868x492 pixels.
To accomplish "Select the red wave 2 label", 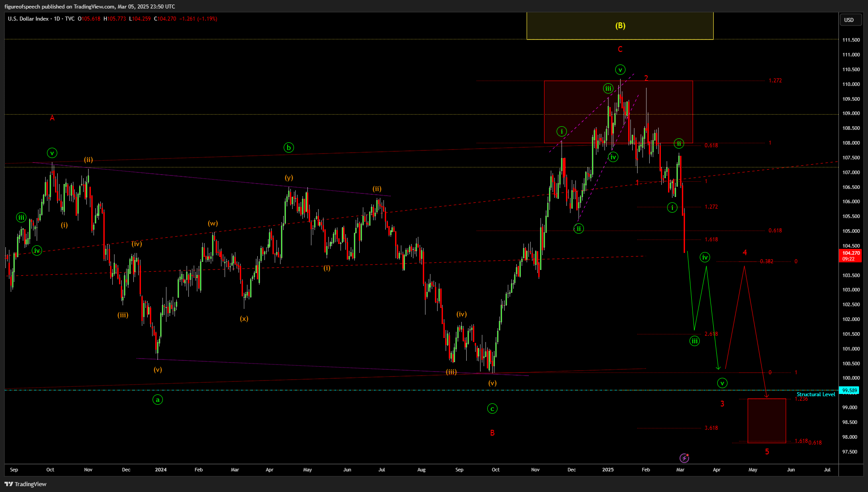I will [x=646, y=78].
